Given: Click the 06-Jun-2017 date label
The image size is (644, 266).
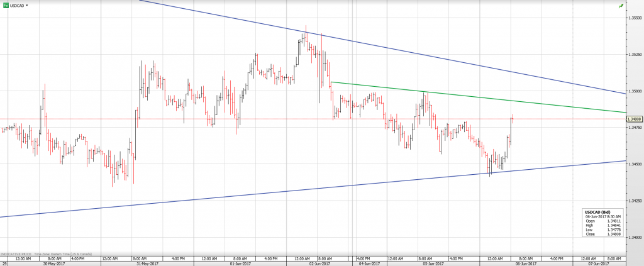Looking at the screenshot, I should pos(509,263).
